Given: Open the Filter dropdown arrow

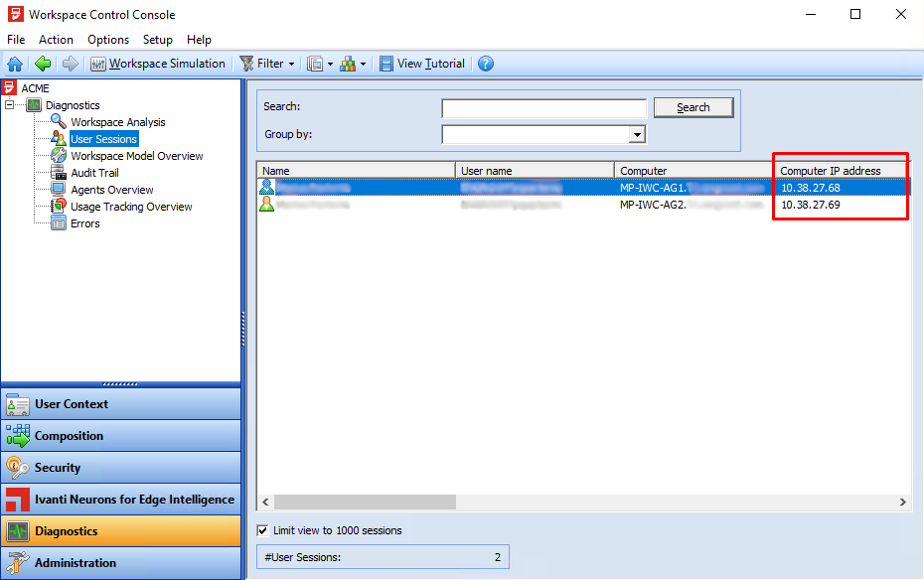Looking at the screenshot, I should coord(291,64).
